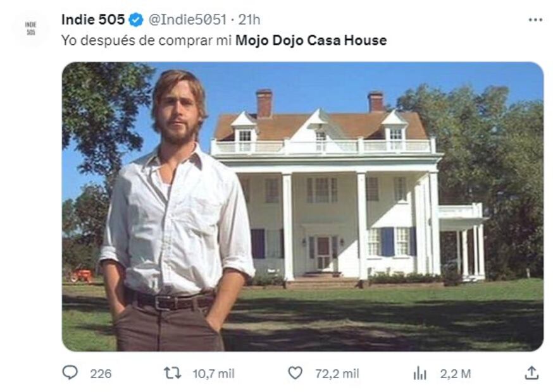
Task: Open the three-dot more options menu
Action: [535, 20]
